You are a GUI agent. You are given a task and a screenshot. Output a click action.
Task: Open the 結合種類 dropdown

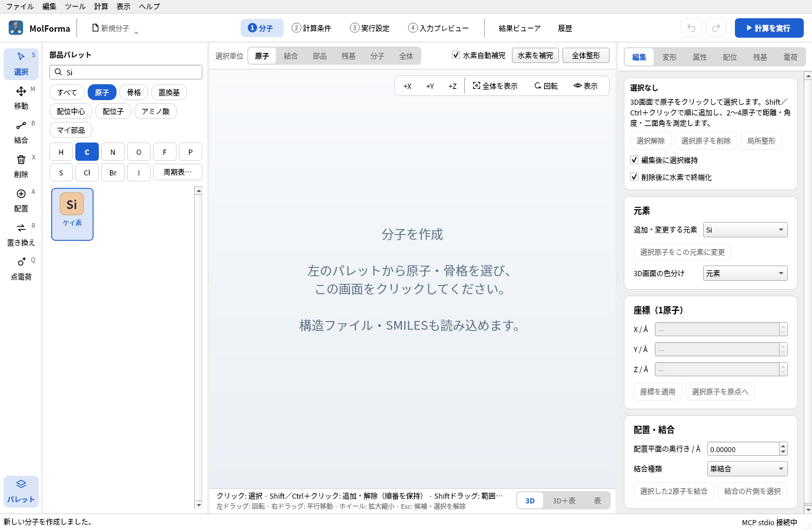(x=747, y=469)
